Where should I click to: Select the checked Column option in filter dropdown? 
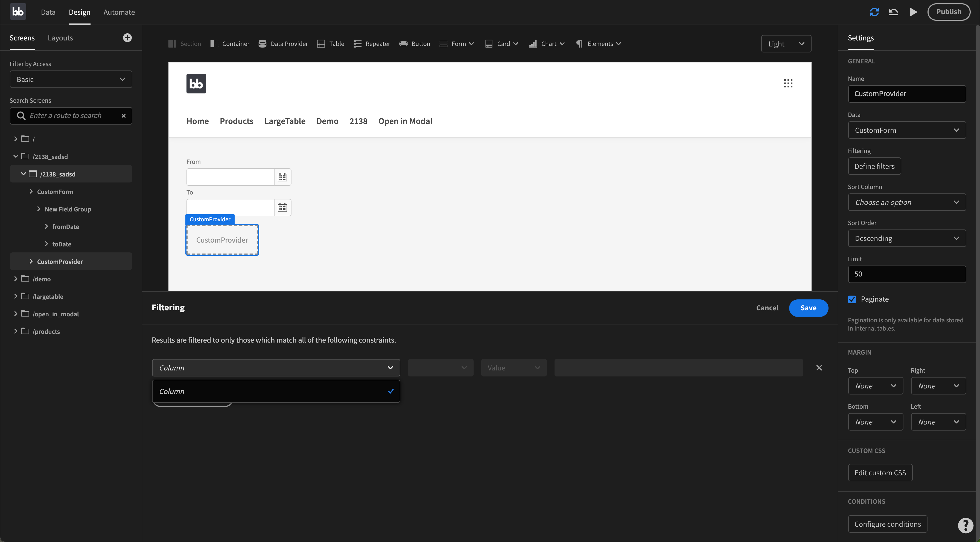(276, 391)
